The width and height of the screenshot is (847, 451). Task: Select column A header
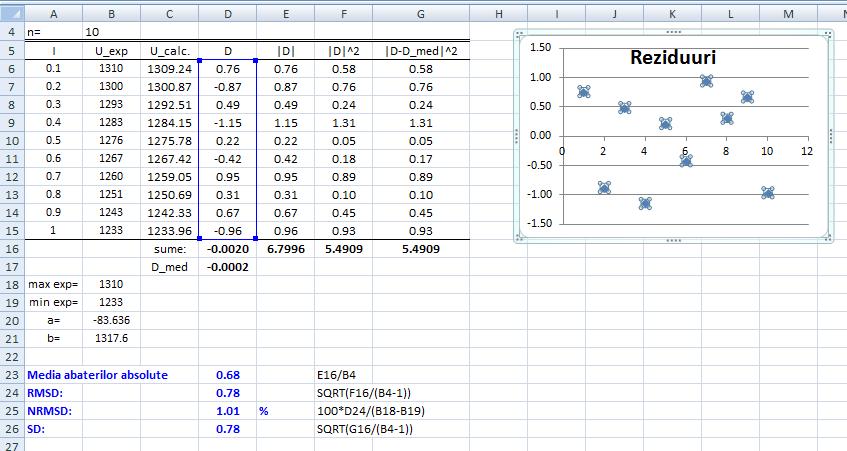[x=53, y=14]
